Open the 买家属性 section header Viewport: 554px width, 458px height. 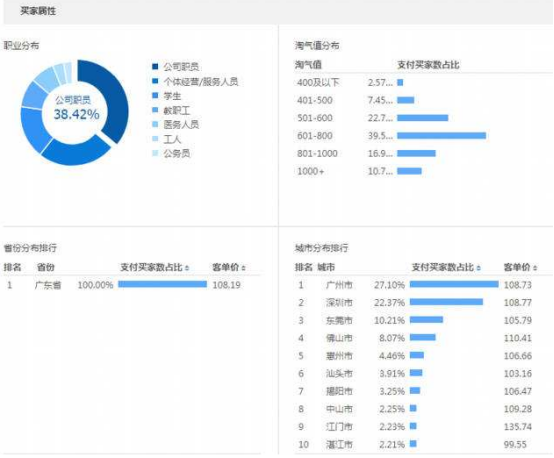point(38,11)
